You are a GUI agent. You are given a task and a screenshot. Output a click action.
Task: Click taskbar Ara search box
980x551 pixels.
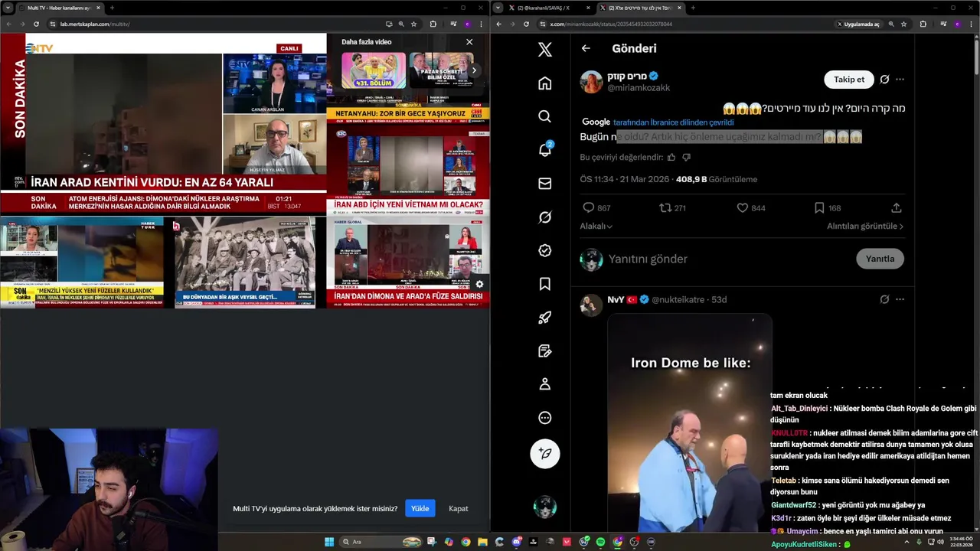click(381, 542)
